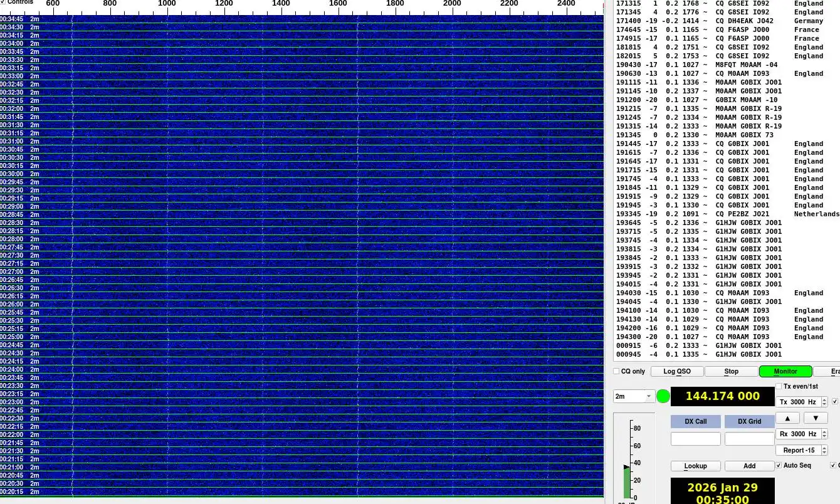Viewport: 840px width, 504px height.
Task: Decrease Rx 3000 Hz using its stepper arrow
Action: coord(824,436)
